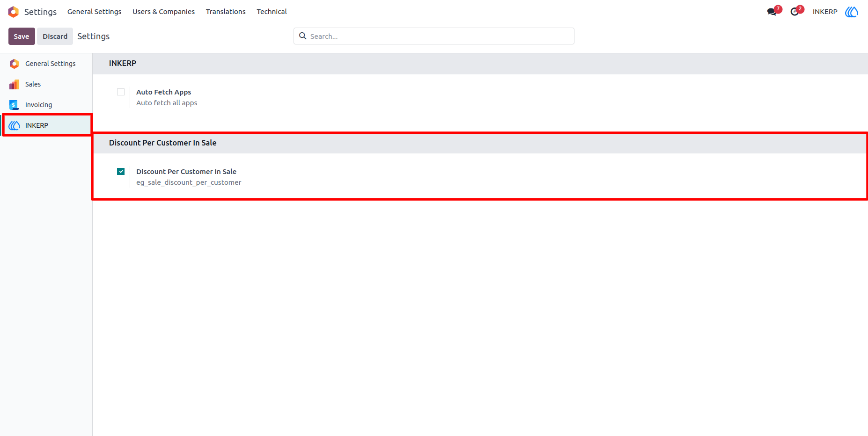Click the General Settings sidebar icon

point(15,64)
